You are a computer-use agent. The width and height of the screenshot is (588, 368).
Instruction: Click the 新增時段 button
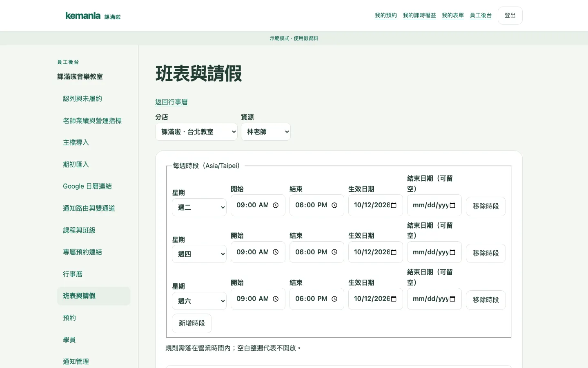[x=192, y=323]
